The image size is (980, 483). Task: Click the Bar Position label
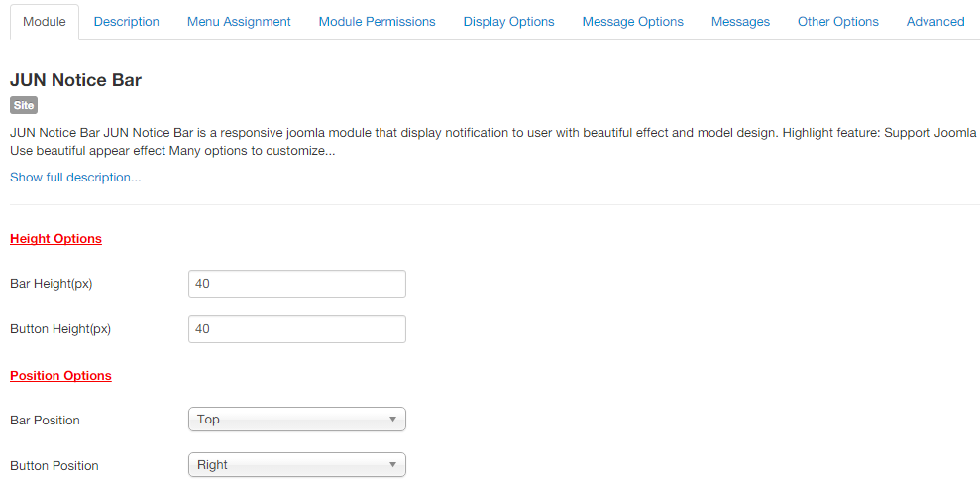[x=45, y=421]
